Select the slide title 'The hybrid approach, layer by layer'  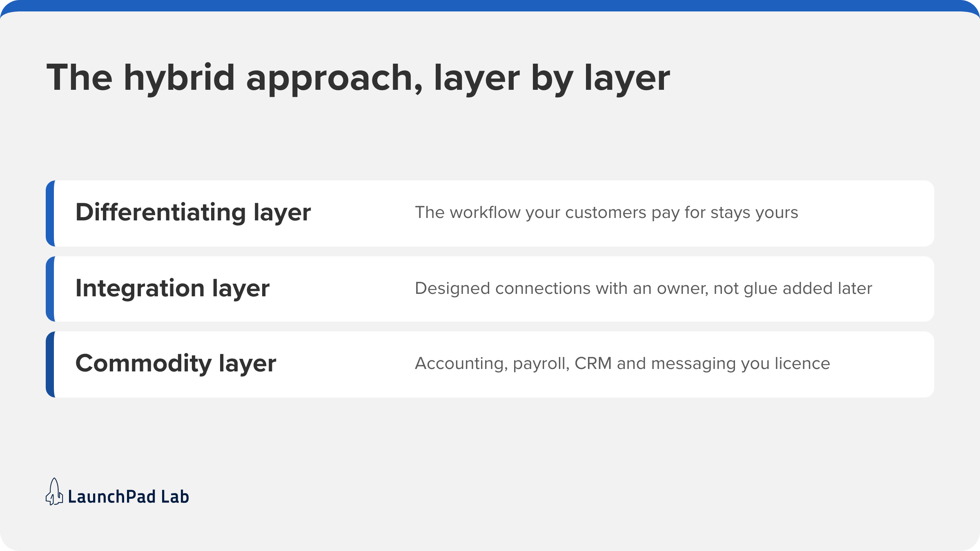pos(358,79)
